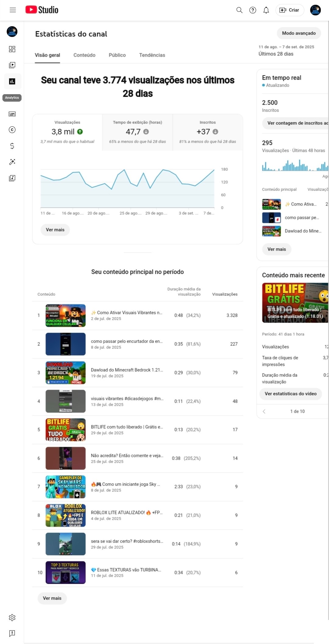Open the Dashboard sidebar icon
The height and width of the screenshot is (644, 329).
point(12,49)
